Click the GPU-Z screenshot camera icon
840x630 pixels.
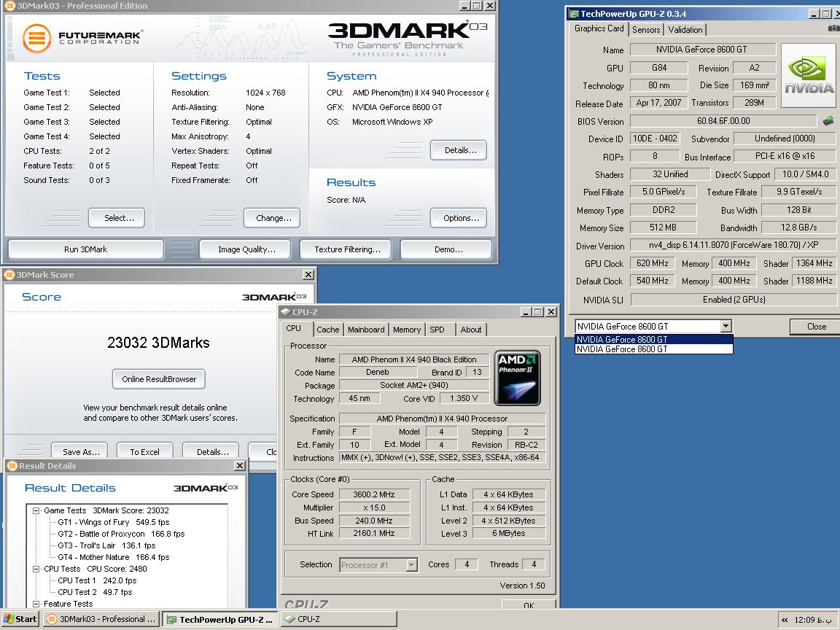tap(833, 28)
